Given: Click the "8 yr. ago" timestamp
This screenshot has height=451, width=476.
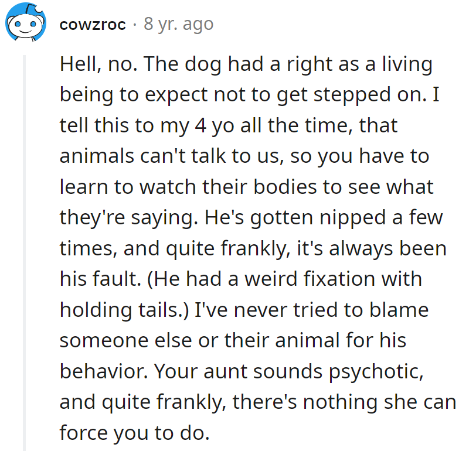Looking at the screenshot, I should [179, 25].
